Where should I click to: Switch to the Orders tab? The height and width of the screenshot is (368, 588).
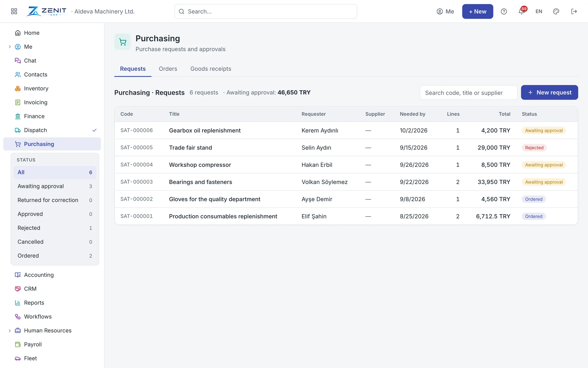coord(168,69)
